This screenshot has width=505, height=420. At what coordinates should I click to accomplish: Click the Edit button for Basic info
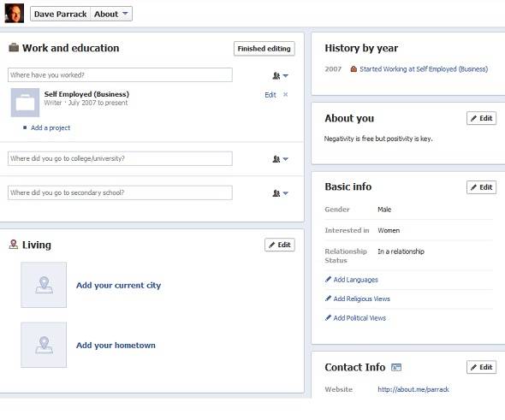click(482, 187)
